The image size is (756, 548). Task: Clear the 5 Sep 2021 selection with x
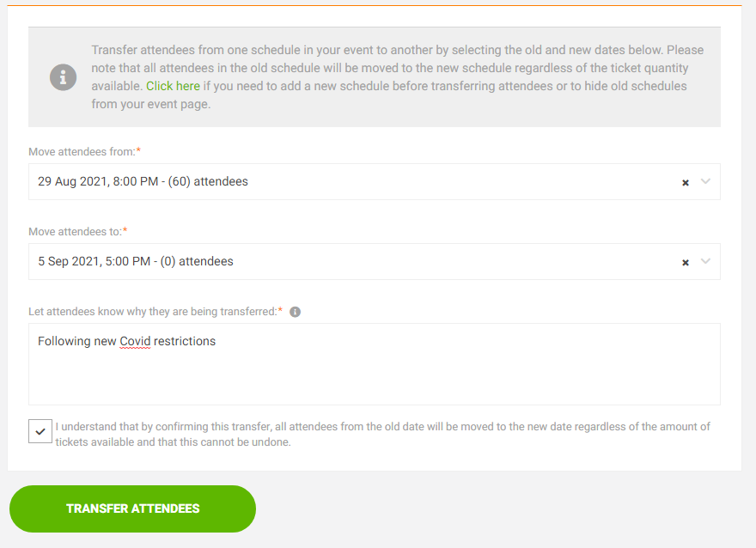coord(686,262)
